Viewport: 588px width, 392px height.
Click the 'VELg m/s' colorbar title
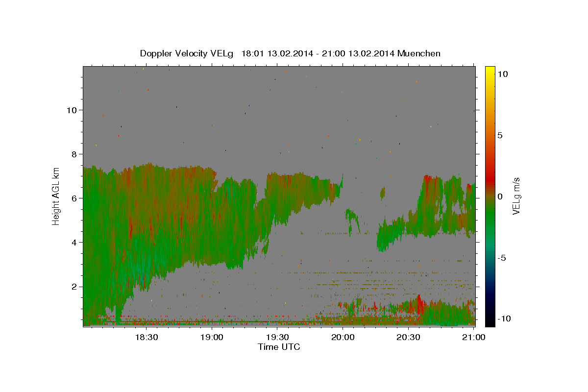pos(516,196)
